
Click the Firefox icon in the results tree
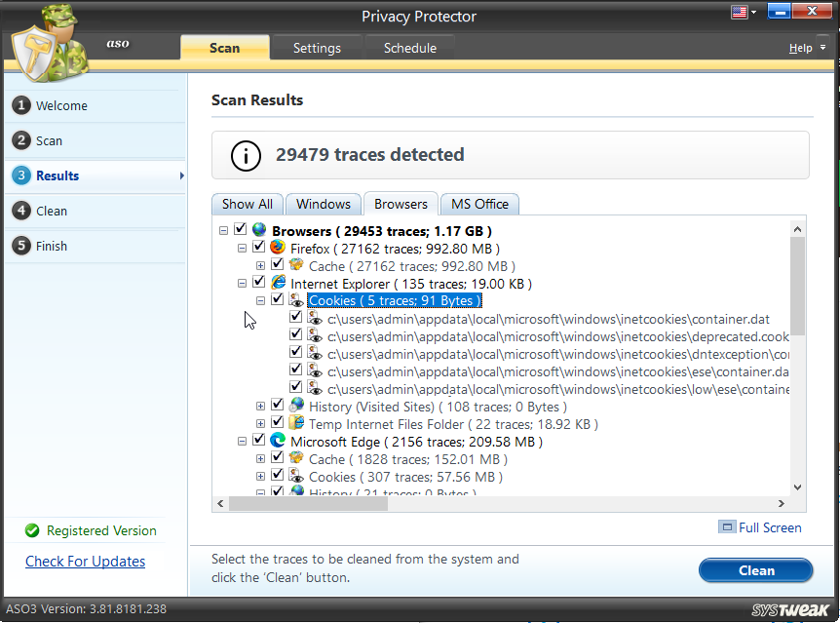pyautogui.click(x=278, y=248)
